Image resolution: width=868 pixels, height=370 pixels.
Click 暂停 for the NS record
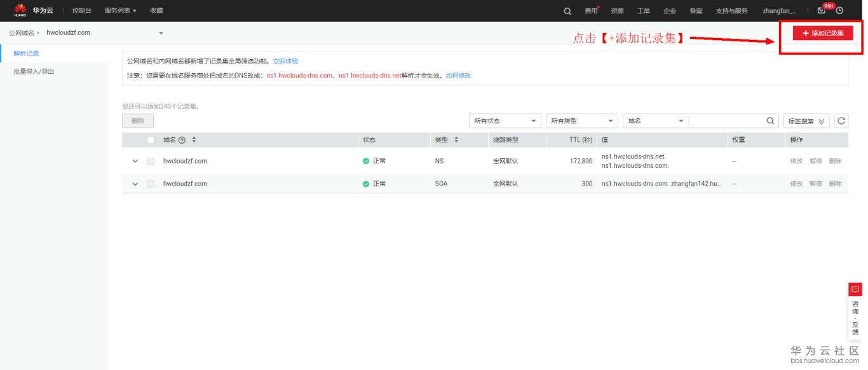click(x=816, y=161)
